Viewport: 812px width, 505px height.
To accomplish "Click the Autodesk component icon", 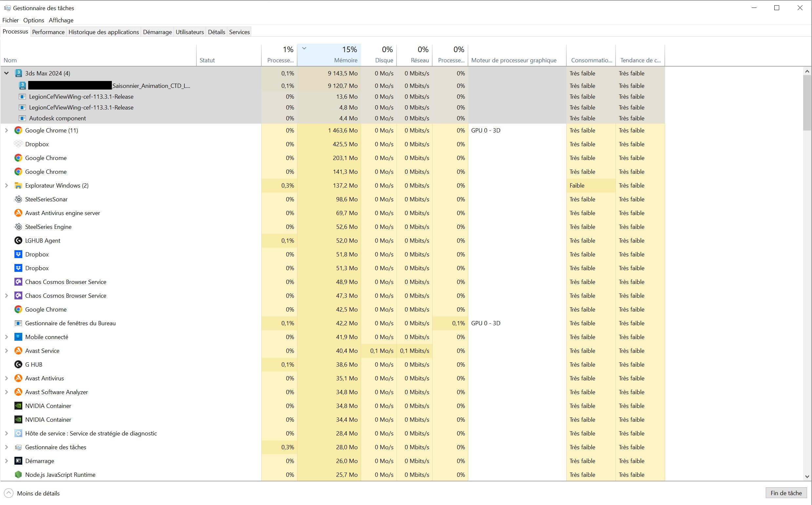I will (22, 118).
